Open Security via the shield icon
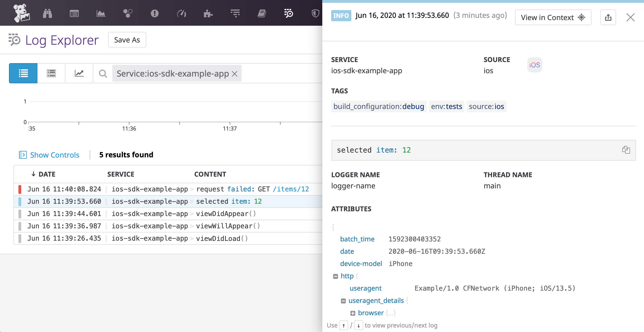644x332 pixels. (315, 13)
